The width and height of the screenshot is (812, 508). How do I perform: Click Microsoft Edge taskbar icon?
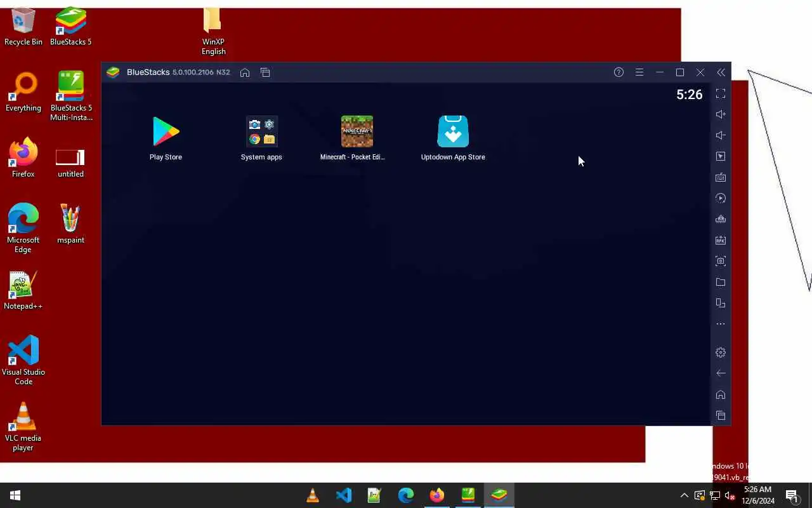[x=406, y=495]
